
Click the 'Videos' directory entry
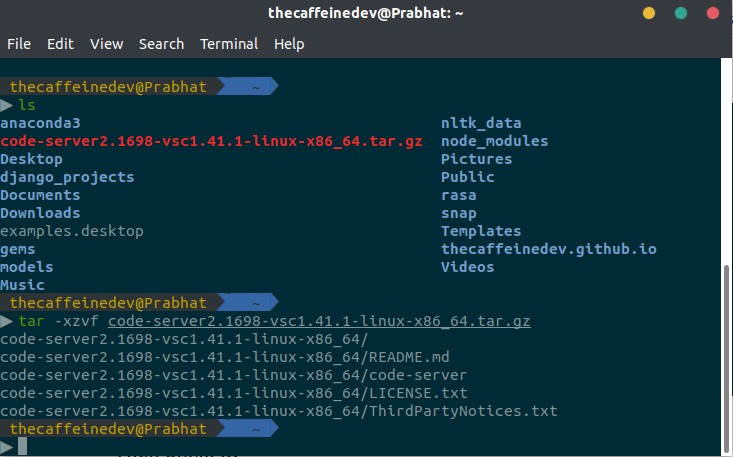click(467, 267)
